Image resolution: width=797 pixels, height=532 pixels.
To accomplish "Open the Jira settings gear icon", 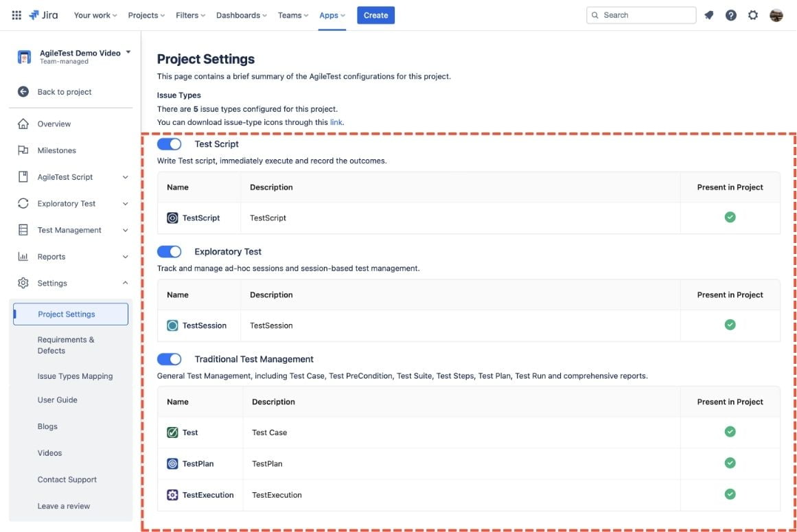I will (753, 15).
